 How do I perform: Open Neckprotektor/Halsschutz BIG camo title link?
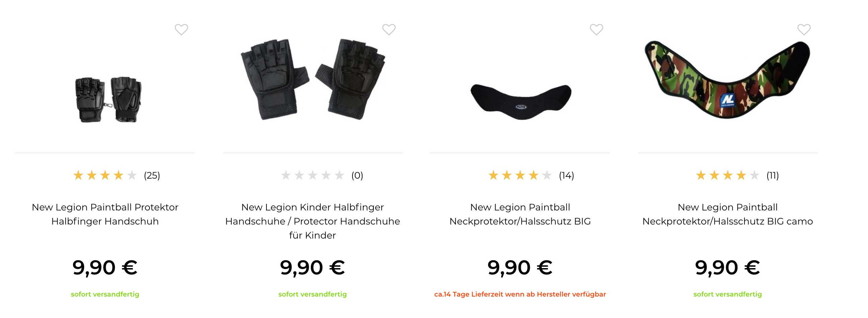[x=727, y=214]
